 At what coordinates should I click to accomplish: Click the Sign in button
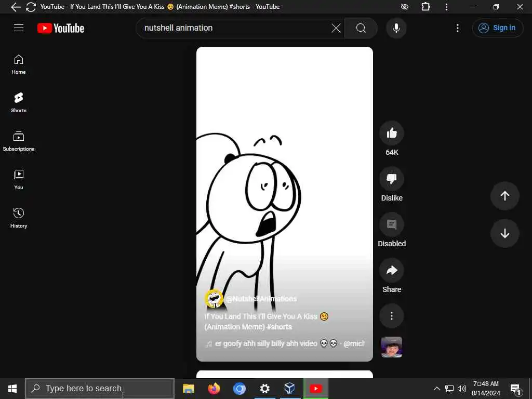click(x=497, y=28)
